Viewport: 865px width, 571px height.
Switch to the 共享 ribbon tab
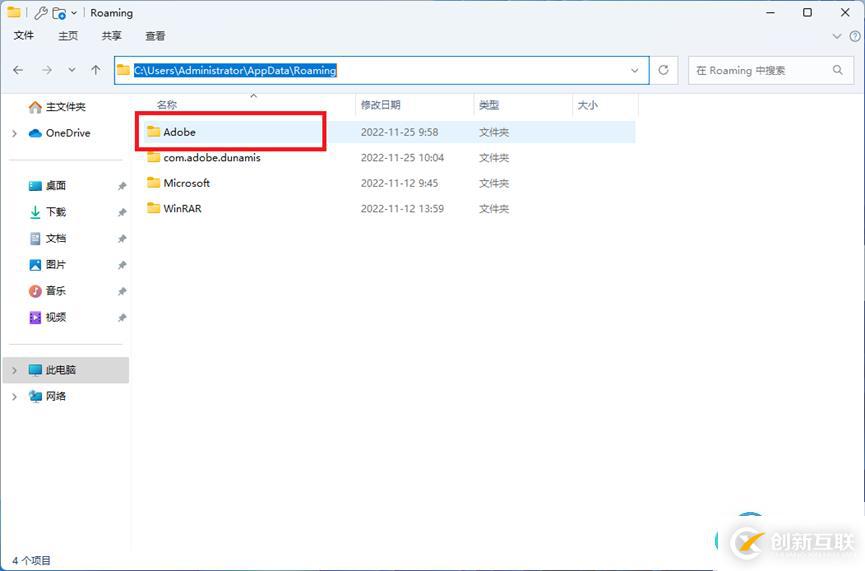coord(111,36)
